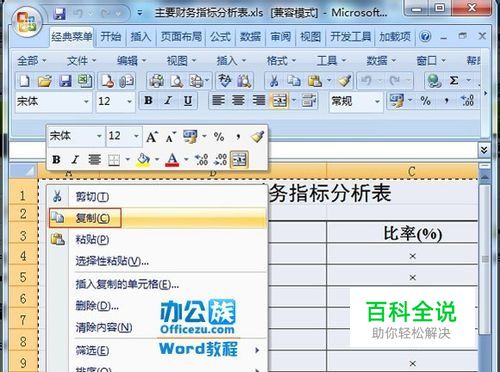Choose 复制(C) from the context menu
The height and width of the screenshot is (372, 500).
[157, 218]
